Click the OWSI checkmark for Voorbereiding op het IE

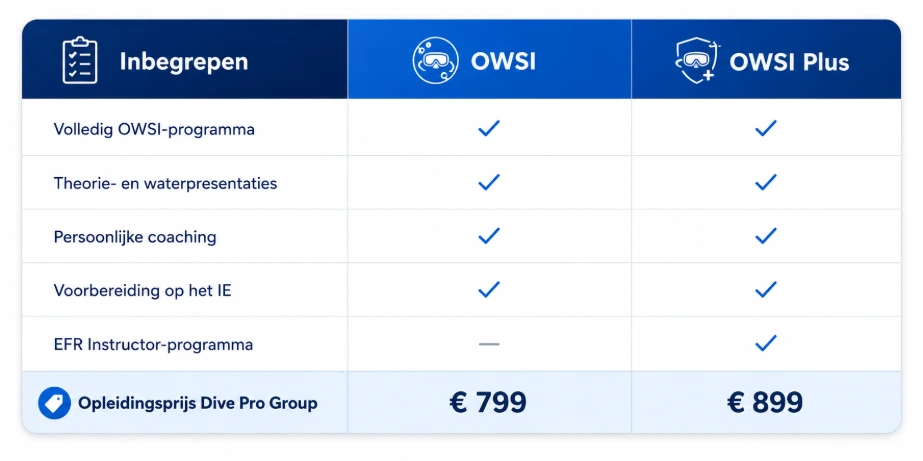point(489,290)
